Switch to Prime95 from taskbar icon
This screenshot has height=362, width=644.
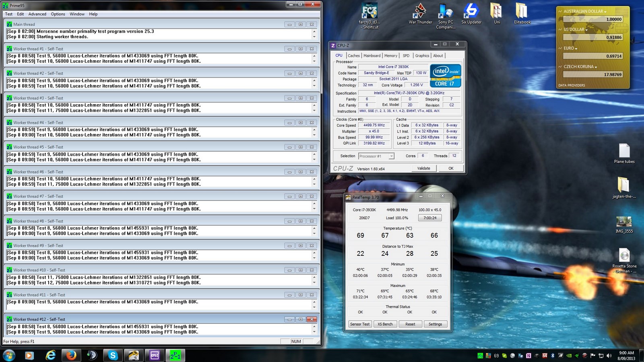(x=175, y=355)
